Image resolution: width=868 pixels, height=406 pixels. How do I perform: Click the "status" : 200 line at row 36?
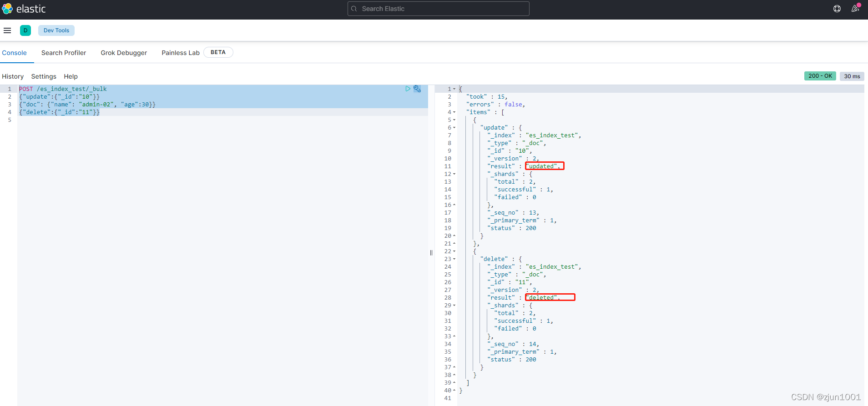(x=511, y=360)
